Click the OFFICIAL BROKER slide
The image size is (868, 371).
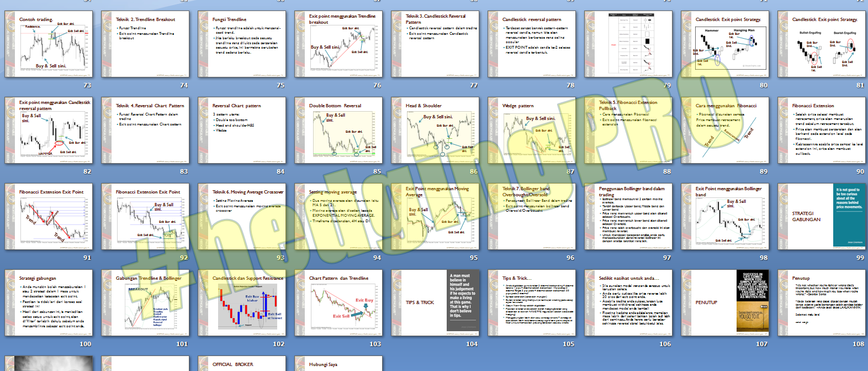coord(242,364)
